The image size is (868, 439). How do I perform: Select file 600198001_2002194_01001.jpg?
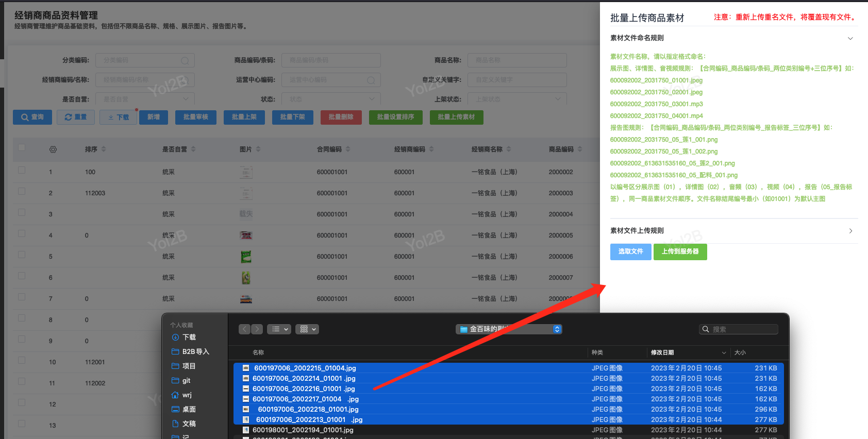tap(509, 430)
